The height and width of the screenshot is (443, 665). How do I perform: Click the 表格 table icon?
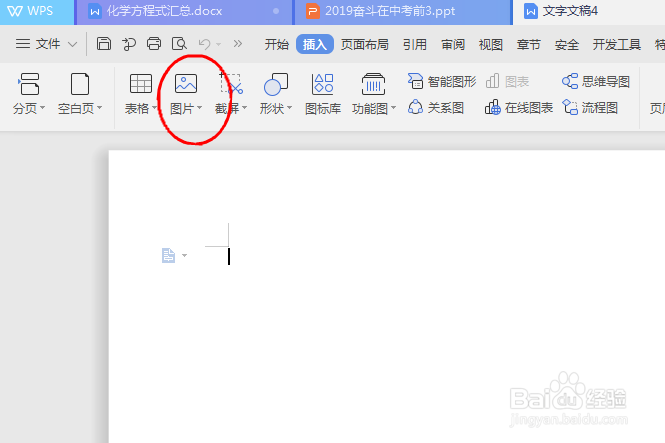click(x=140, y=84)
